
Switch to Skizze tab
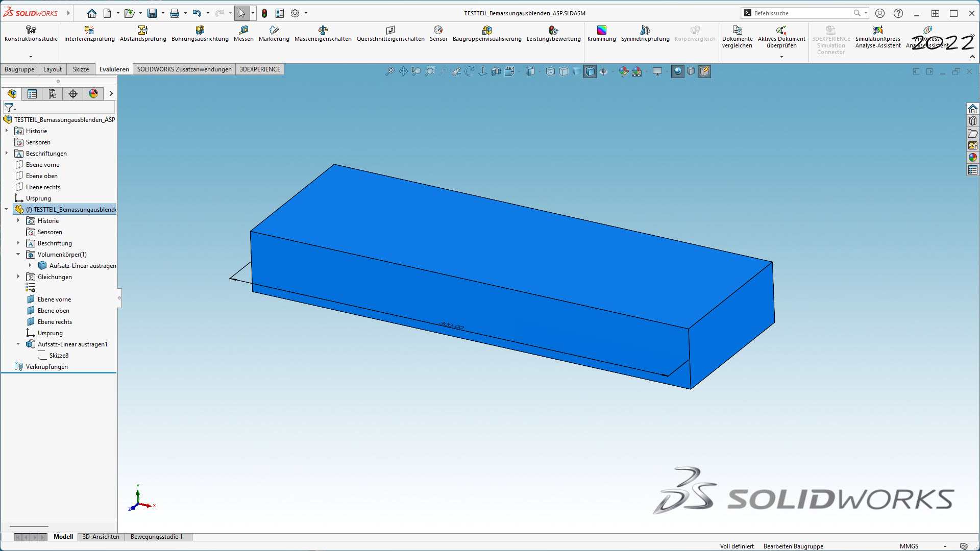pos(81,69)
